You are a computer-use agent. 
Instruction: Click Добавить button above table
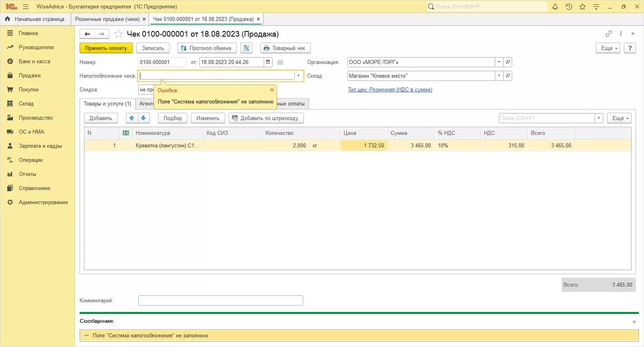[101, 118]
